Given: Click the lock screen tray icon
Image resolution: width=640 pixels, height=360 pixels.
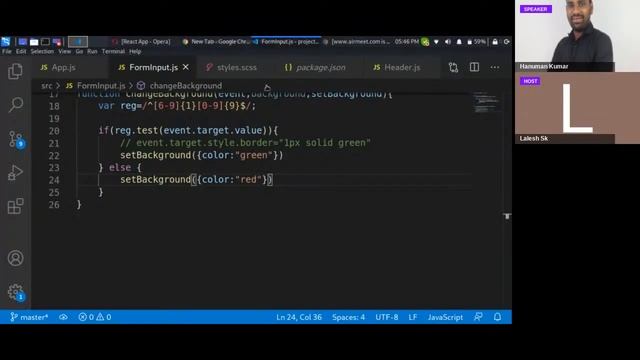Looking at the screenshot, I should pyautogui.click(x=495, y=42).
